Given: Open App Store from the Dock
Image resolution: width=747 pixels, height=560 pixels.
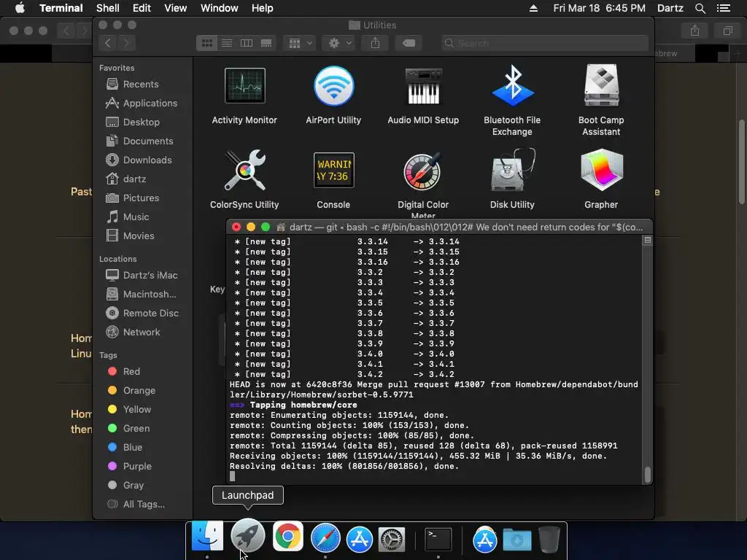Looking at the screenshot, I should pos(360,539).
